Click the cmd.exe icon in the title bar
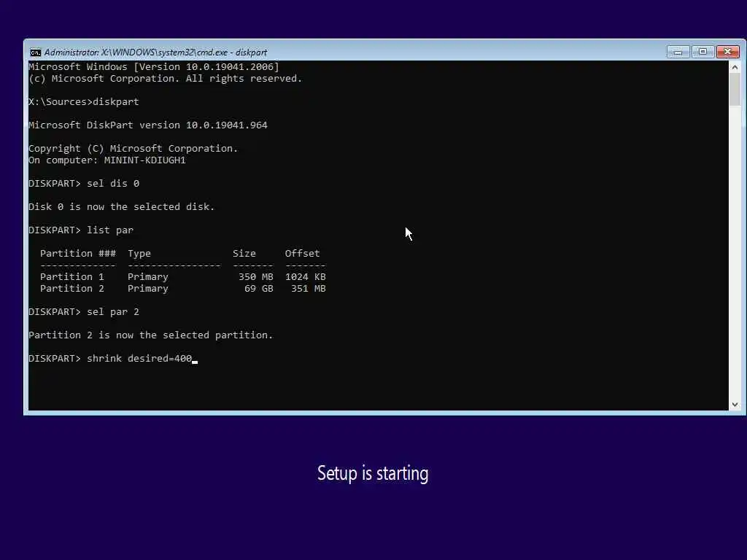The height and width of the screenshot is (560, 747). [35, 52]
